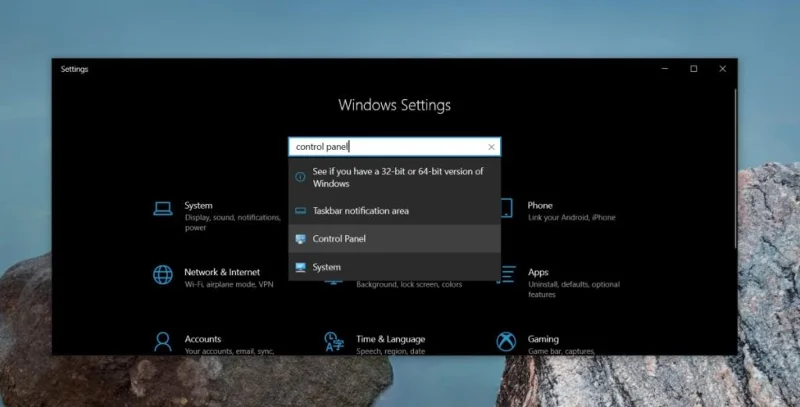800x407 pixels.
Task: Click the Settings window vertical scrollbar
Action: click(x=735, y=168)
